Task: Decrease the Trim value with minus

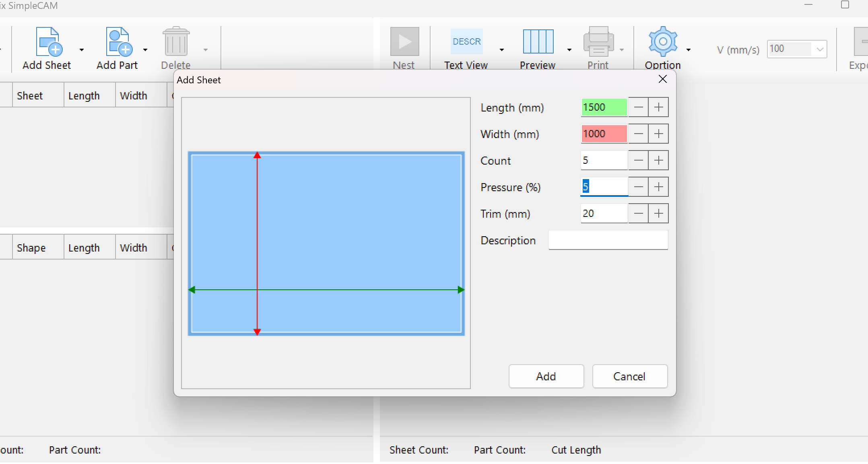Action: coord(638,214)
